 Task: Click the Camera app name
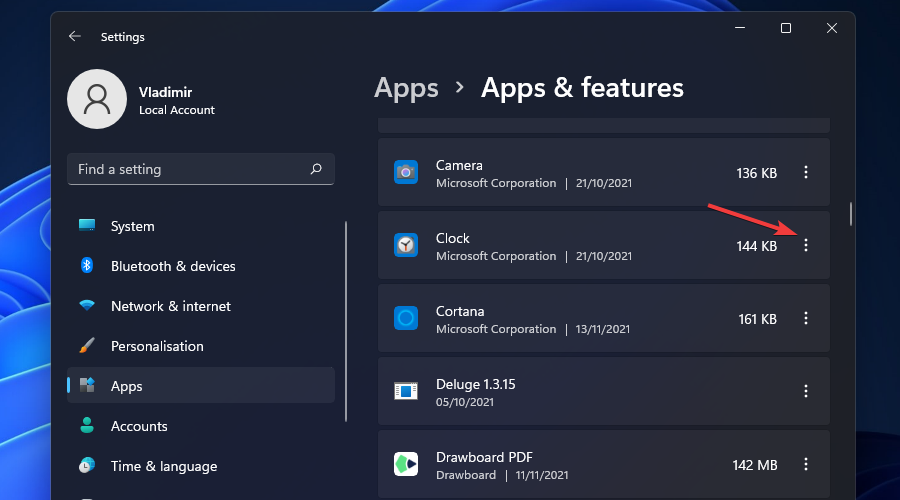point(459,165)
